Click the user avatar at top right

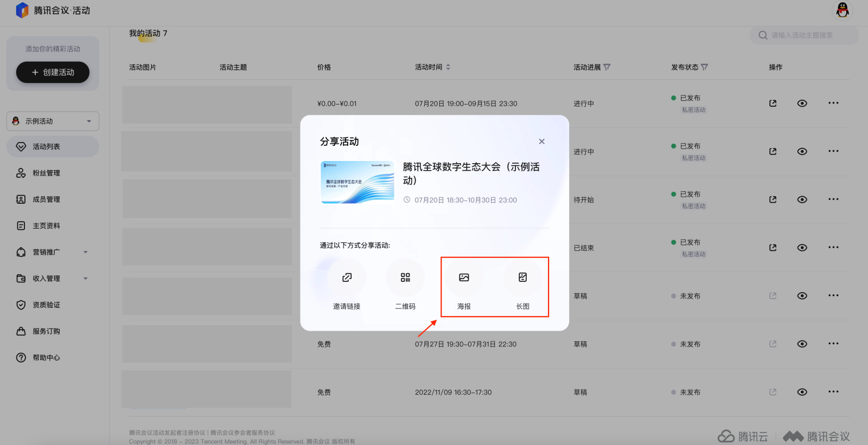point(843,10)
